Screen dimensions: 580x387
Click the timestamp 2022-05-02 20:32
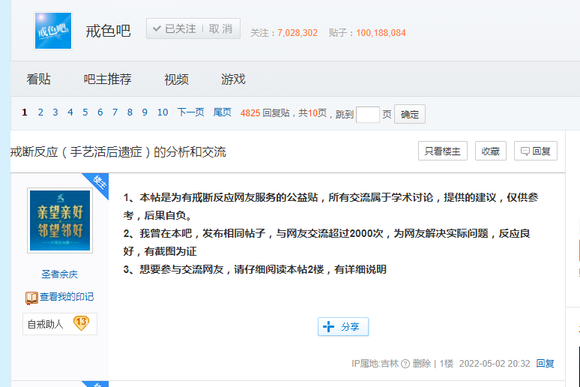click(495, 364)
